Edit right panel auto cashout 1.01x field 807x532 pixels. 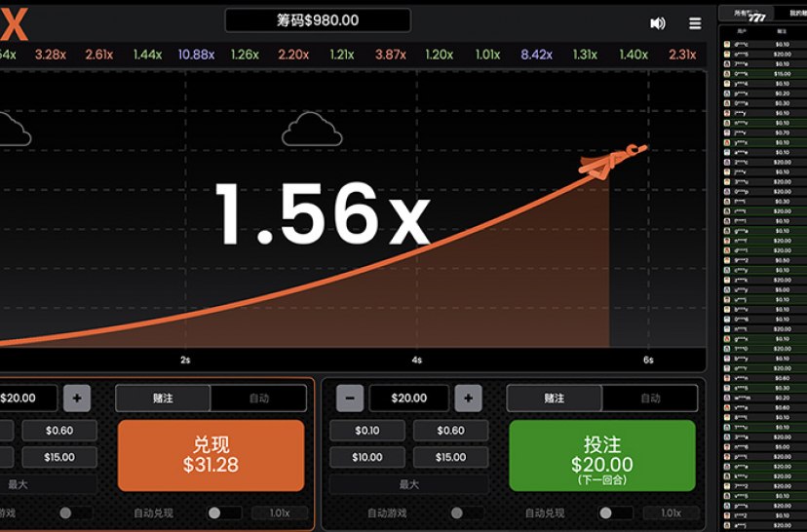point(671,513)
